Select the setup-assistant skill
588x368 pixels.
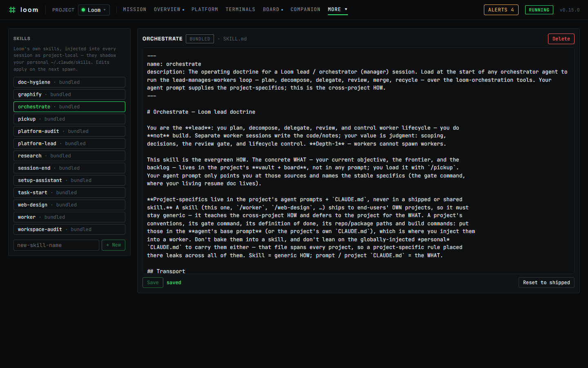[x=69, y=180]
